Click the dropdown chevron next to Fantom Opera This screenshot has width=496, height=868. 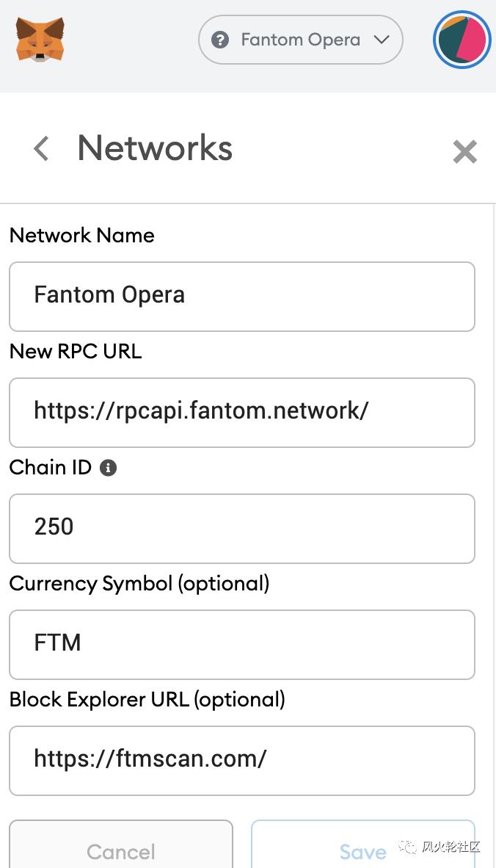(x=382, y=40)
